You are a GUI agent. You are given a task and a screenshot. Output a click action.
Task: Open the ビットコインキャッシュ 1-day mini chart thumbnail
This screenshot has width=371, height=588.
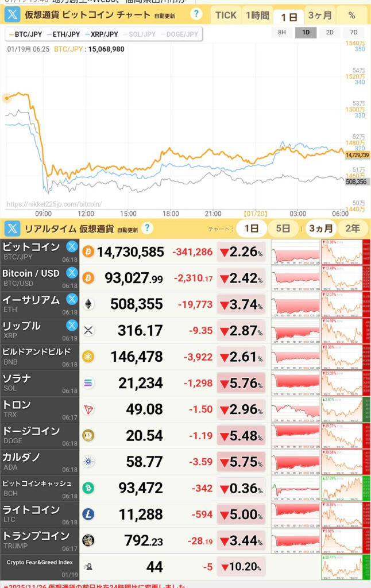pyautogui.click(x=295, y=488)
